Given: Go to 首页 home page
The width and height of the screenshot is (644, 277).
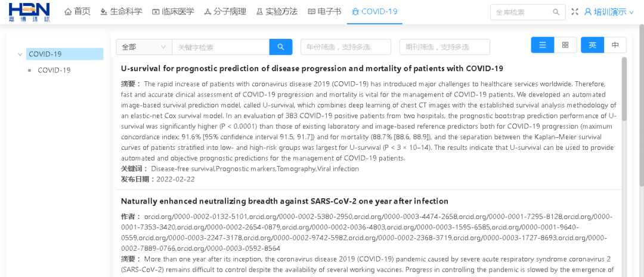Looking at the screenshot, I should (x=78, y=12).
